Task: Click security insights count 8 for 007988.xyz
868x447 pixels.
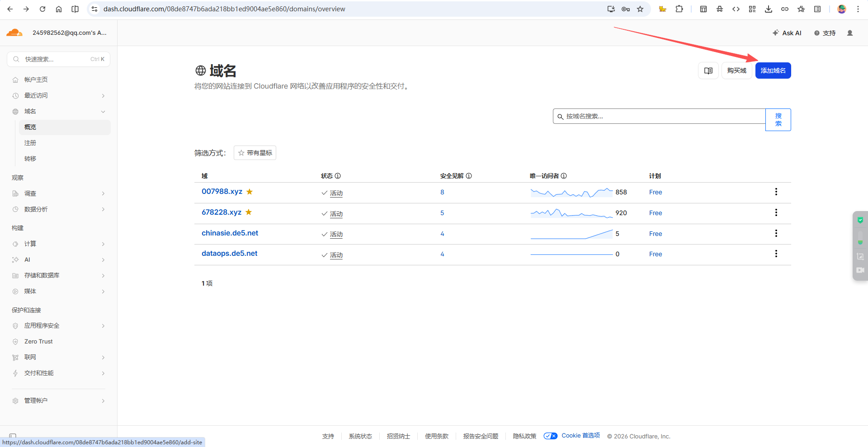Action: (442, 192)
